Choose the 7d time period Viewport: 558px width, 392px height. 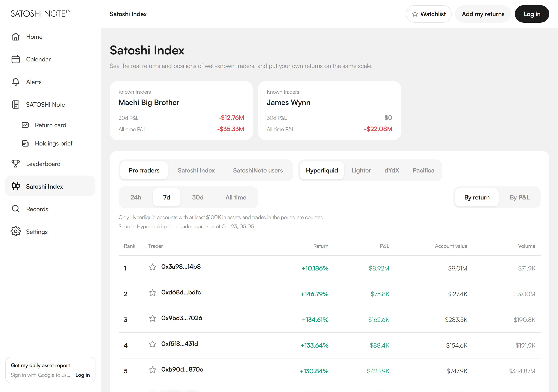pos(167,197)
